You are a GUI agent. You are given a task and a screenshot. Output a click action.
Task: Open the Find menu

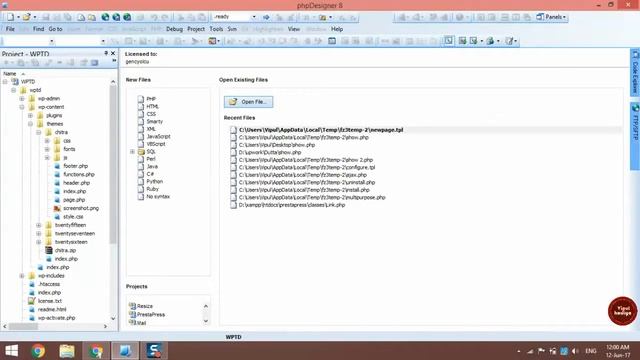(38, 29)
